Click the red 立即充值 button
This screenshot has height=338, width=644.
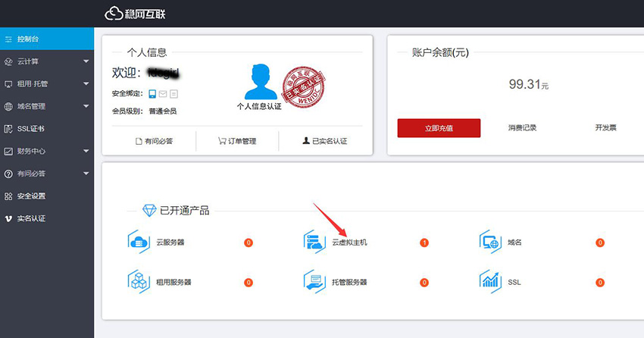point(439,128)
